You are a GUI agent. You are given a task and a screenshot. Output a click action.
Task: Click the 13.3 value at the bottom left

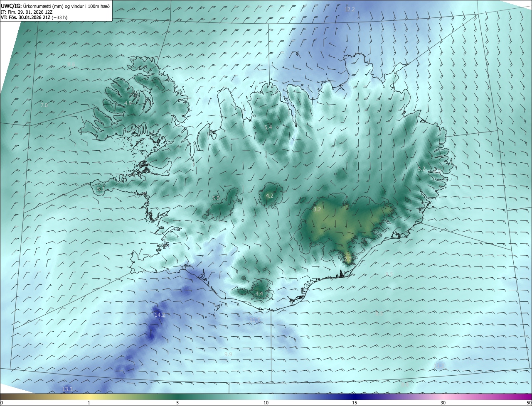tap(67, 389)
